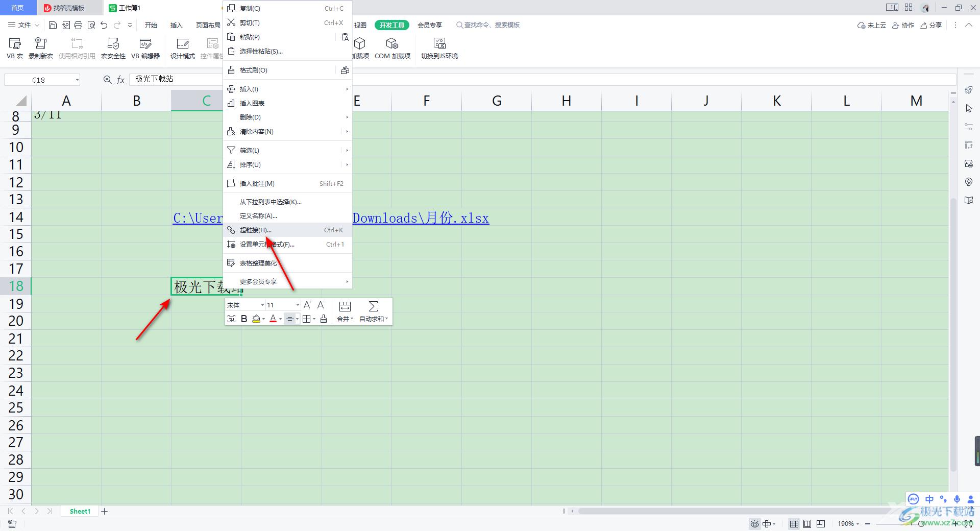This screenshot has height=531, width=980.
Task: Choose 表格整理美化 from context menu
Action: (288, 263)
